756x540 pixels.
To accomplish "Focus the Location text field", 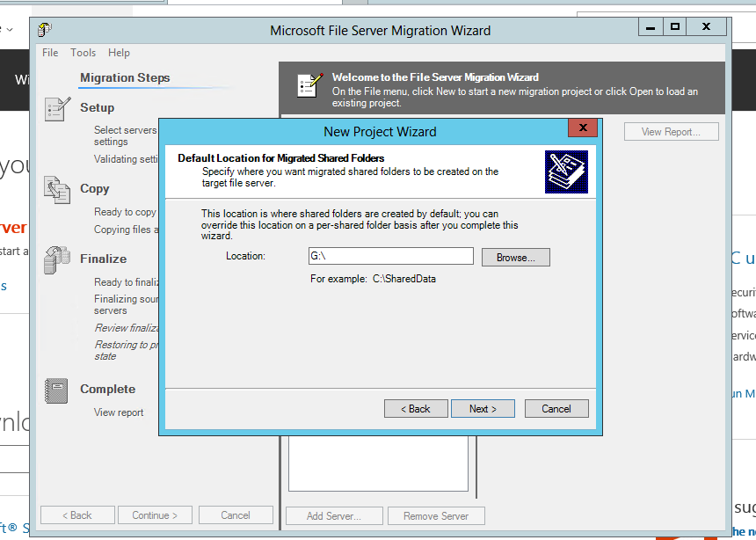I will click(x=391, y=256).
